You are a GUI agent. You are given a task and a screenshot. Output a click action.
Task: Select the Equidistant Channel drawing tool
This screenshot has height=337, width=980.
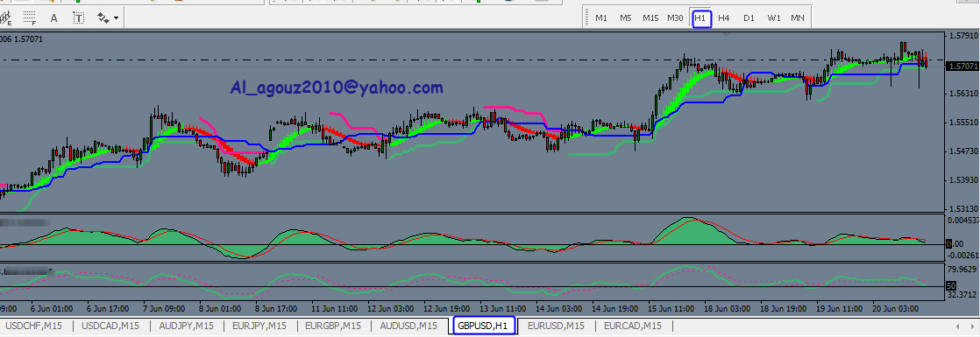pyautogui.click(x=6, y=18)
